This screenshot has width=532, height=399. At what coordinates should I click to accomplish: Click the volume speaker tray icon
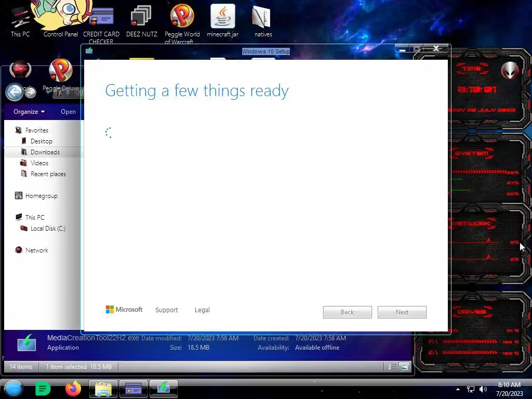tap(483, 389)
